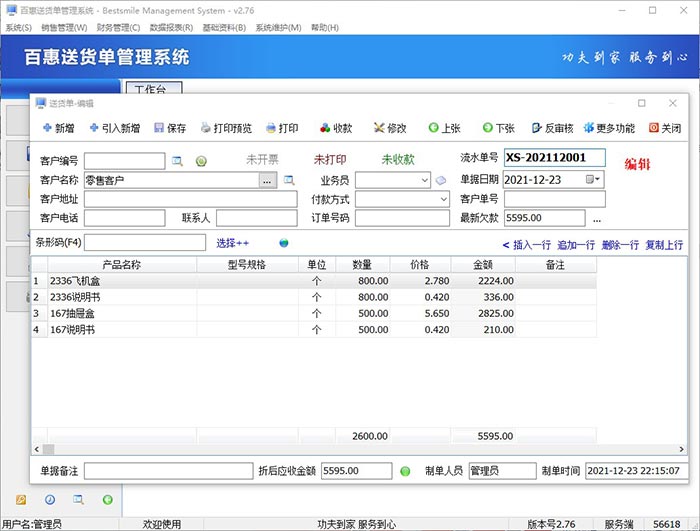Go to previous note with 上张
The height and width of the screenshot is (531, 700).
pyautogui.click(x=444, y=128)
